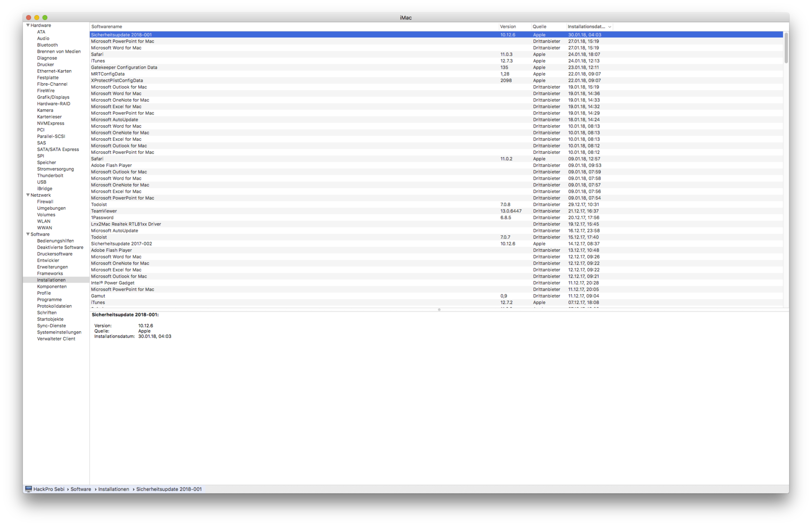Open Fibre-Channel entry
812x526 pixels.
pos(52,84)
